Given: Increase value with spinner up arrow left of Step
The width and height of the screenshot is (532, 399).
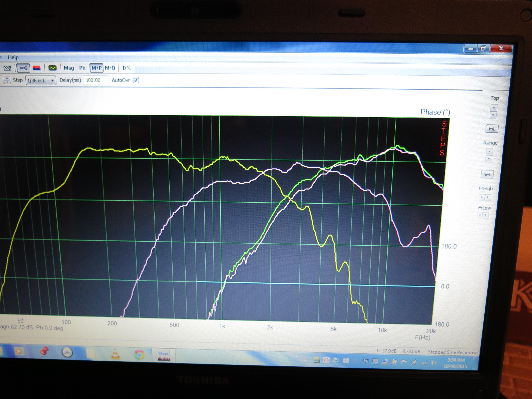Looking at the screenshot, I should [x=7, y=78].
